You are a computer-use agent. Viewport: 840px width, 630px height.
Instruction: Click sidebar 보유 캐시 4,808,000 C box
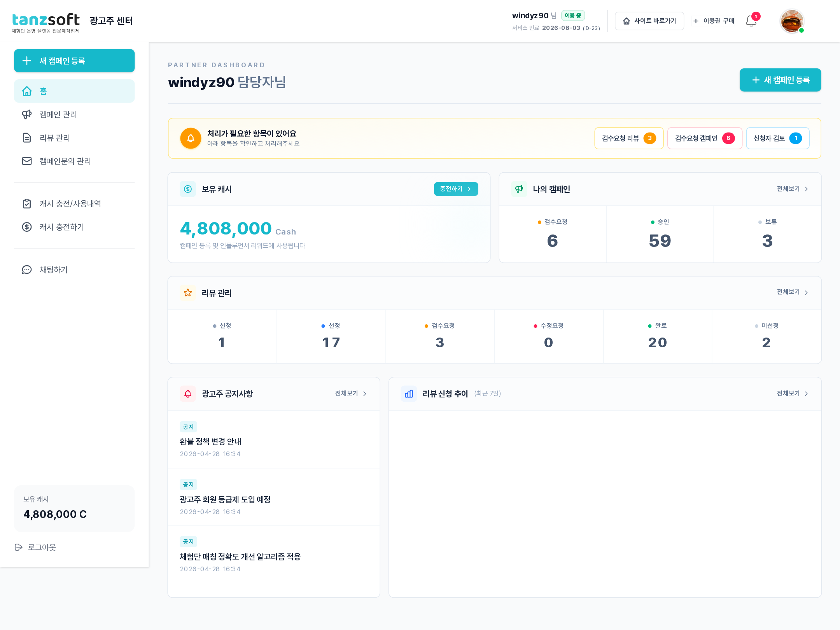(x=74, y=508)
